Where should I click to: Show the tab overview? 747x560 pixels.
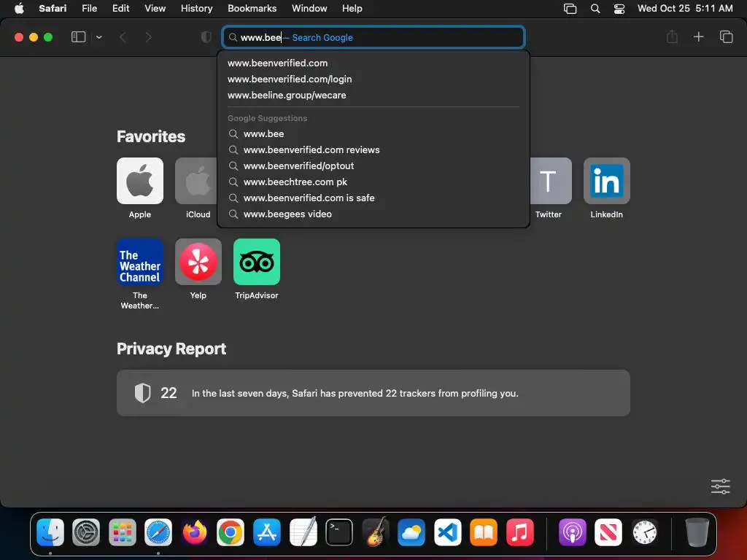tap(726, 36)
